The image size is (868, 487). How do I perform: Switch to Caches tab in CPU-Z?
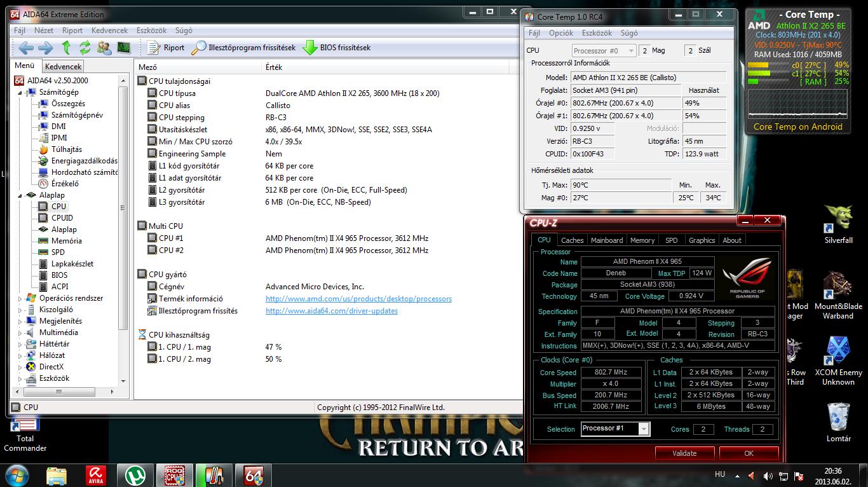coord(572,240)
